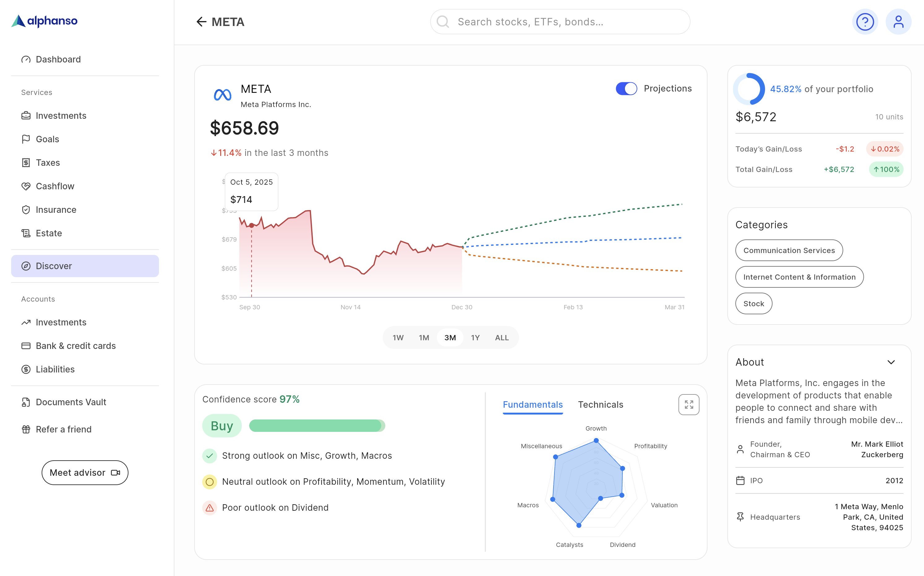Click the Meta Platforms logo icon
924x576 pixels.
[223, 95]
